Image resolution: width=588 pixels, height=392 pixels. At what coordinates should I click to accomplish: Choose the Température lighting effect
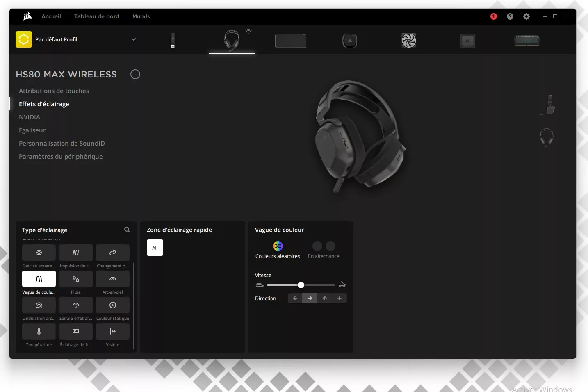39,331
